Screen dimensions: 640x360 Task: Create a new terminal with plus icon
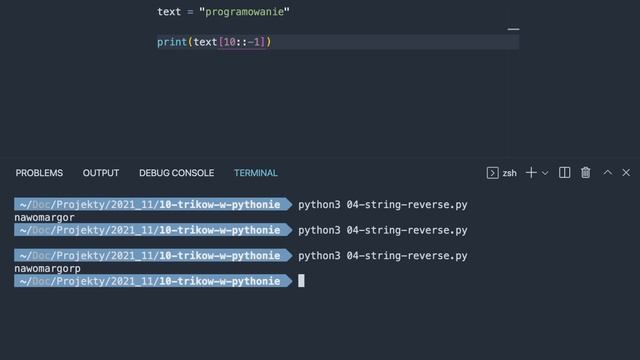click(531, 173)
